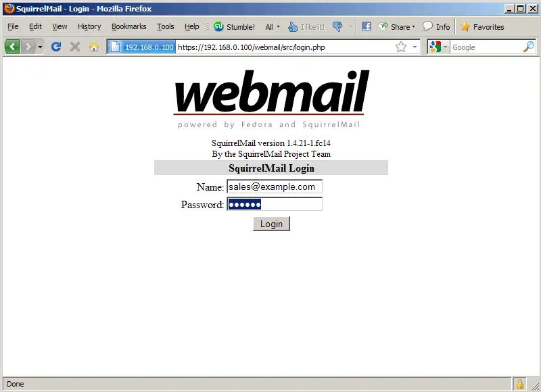Click the green Back navigation arrow
Screen dimensions: 541x392
click(12, 47)
